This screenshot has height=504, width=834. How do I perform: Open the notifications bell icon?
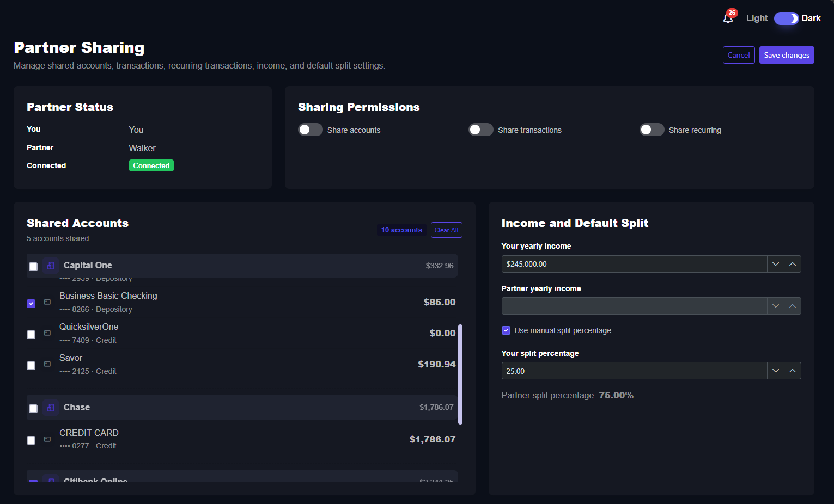click(728, 19)
